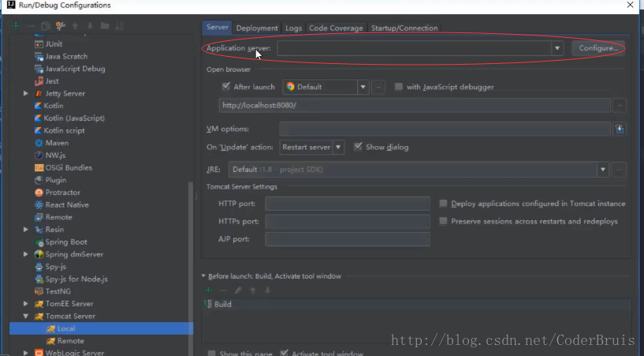Click the Maven gear icon
Viewport: 644px width, 356px height.
39,143
